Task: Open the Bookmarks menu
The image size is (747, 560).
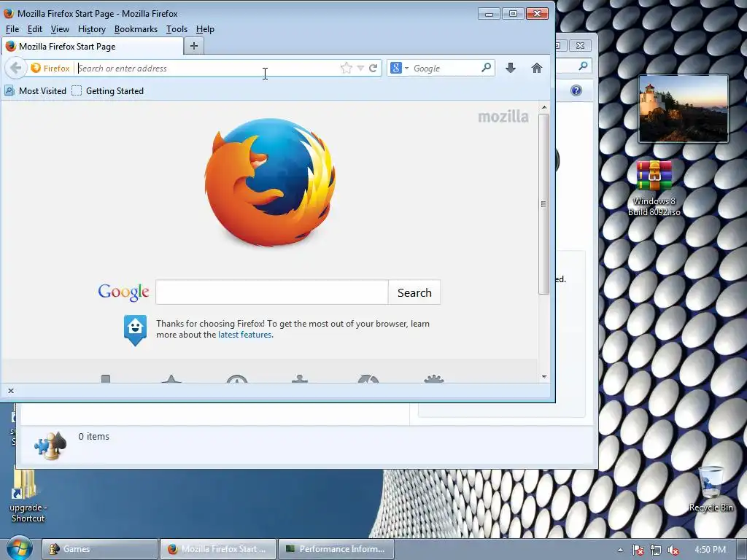Action: 136,29
